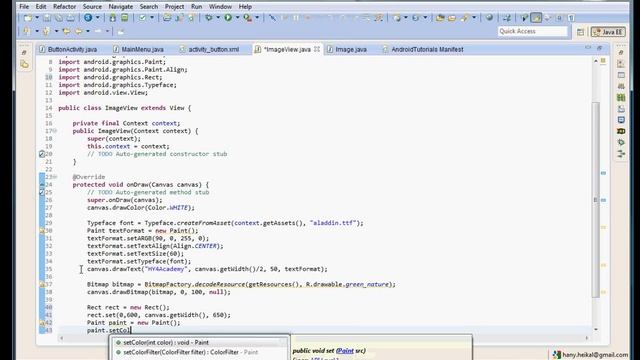This screenshot has height=360, width=640.
Task: Click the Package Explorer icon in left sidebar
Action: (24, 64)
